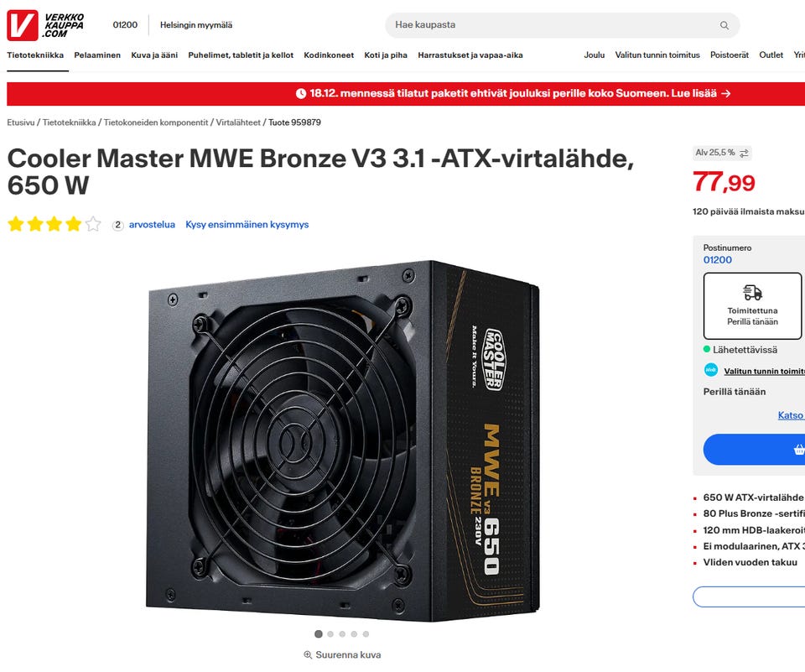Click the search magnifier icon
The width and height of the screenshot is (805, 672).
(x=724, y=25)
